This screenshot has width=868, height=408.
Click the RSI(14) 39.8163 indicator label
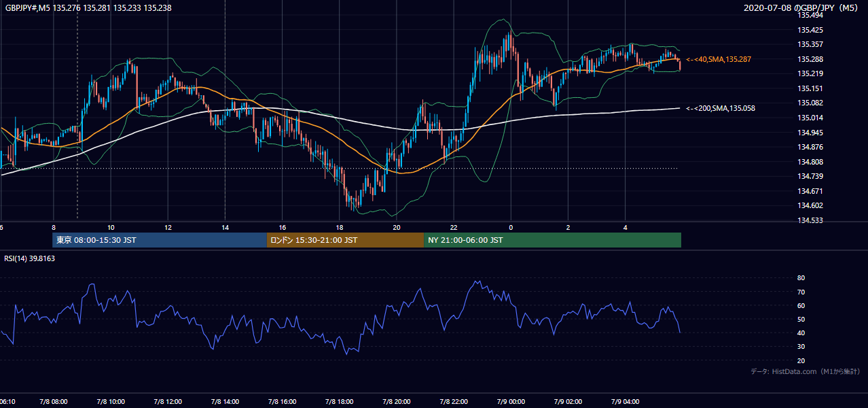(x=30, y=258)
